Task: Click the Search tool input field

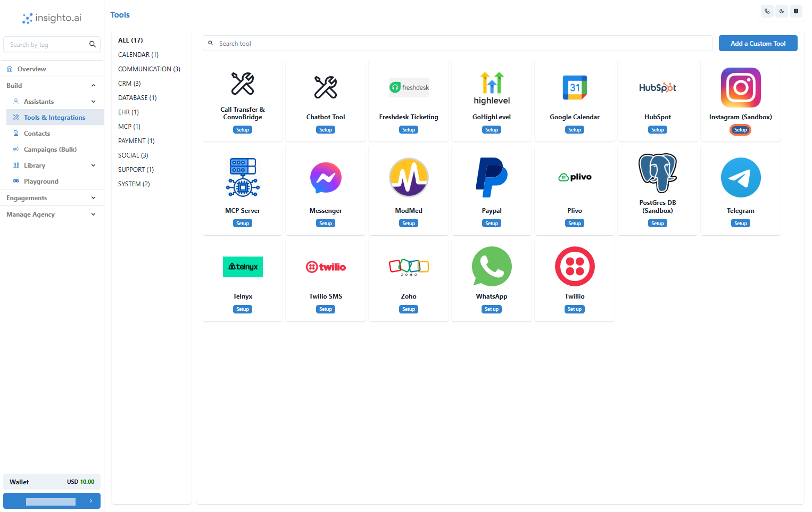Action: pos(457,43)
